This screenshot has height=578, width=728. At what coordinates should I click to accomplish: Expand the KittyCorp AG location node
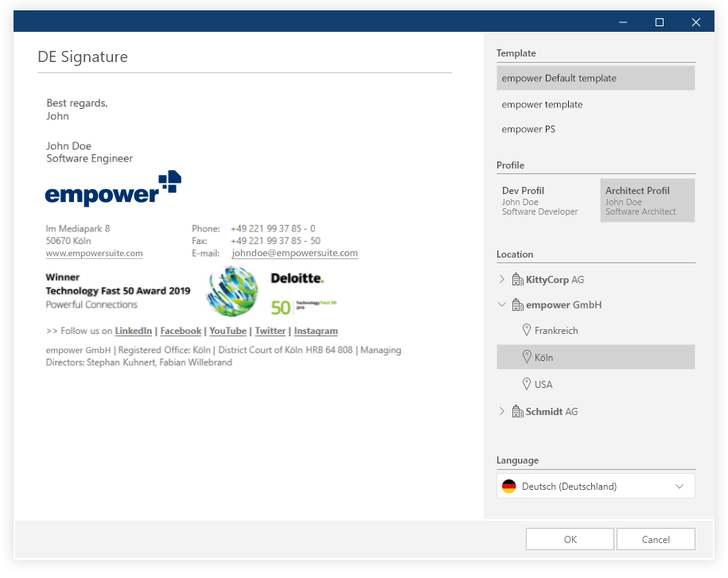501,280
